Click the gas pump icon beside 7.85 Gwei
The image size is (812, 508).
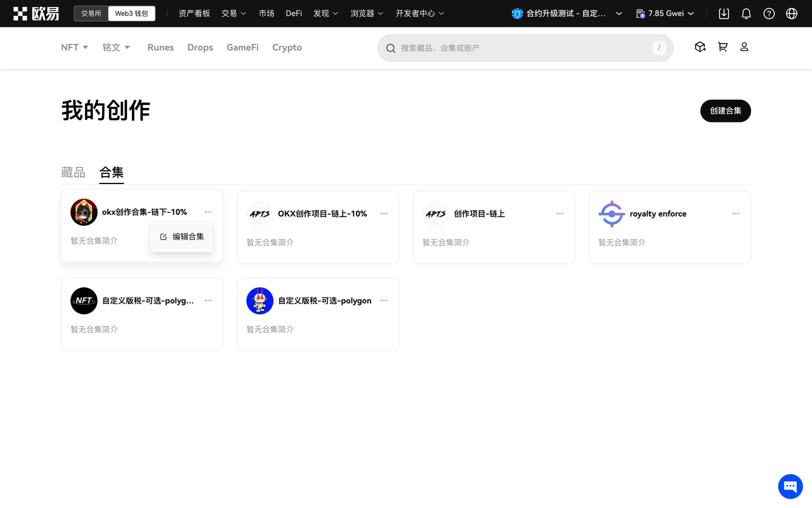click(x=641, y=13)
